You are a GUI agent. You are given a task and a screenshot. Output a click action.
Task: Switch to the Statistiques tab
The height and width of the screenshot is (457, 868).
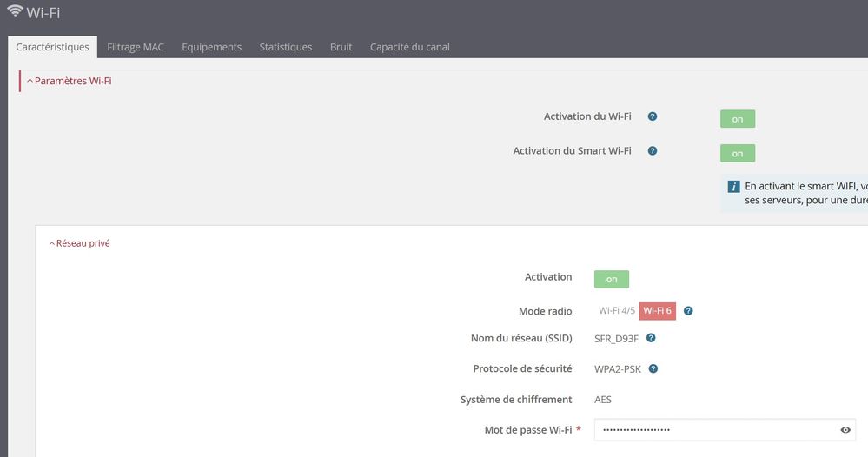point(285,47)
